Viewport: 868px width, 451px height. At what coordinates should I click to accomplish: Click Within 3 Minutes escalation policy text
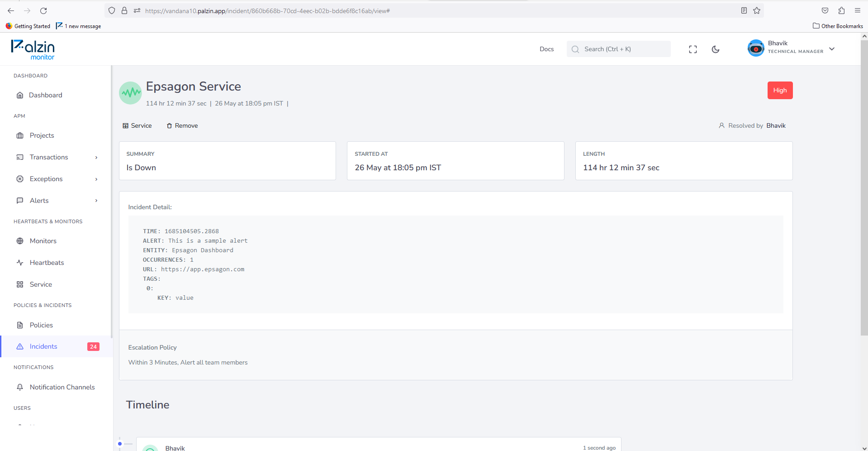[188, 363]
